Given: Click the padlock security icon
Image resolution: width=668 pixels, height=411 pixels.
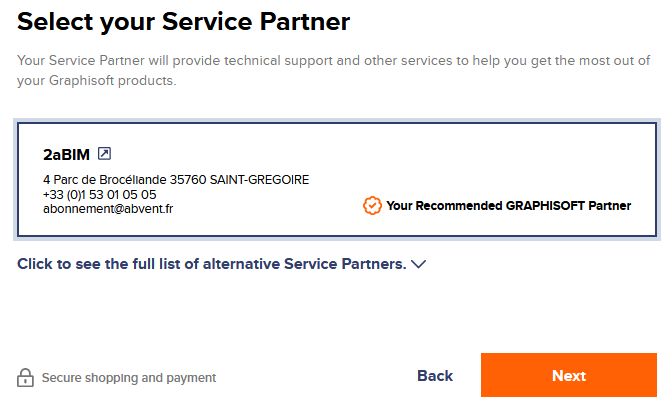Looking at the screenshot, I should [25, 378].
